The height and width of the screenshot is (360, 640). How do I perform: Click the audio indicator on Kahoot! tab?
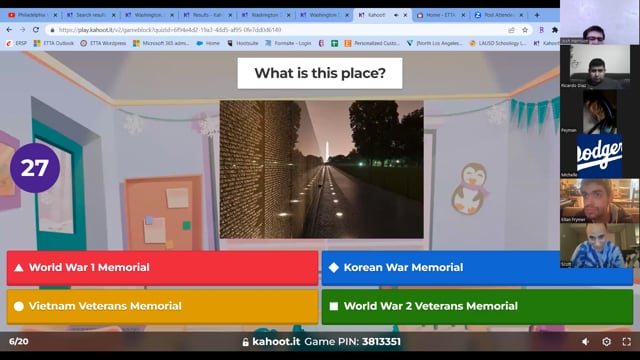[x=396, y=15]
